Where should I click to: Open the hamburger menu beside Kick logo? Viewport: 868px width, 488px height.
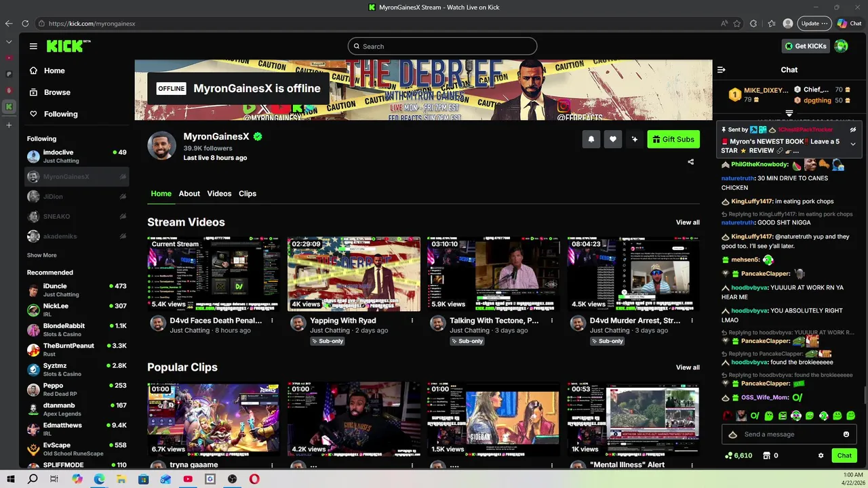[x=33, y=46]
